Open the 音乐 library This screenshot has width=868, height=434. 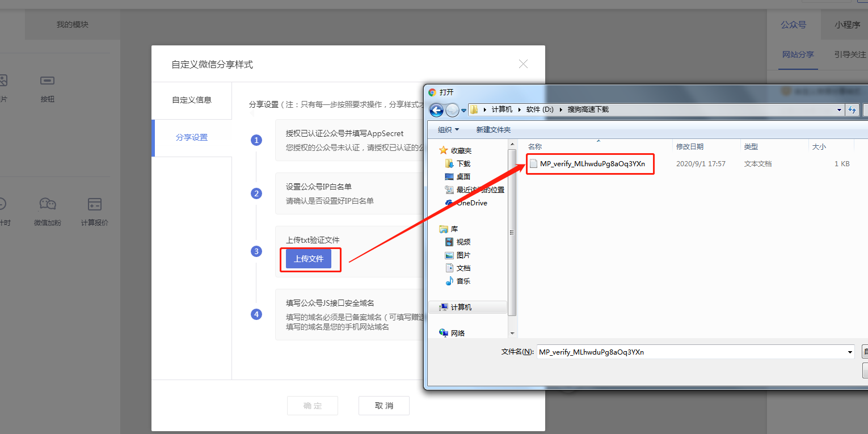pyautogui.click(x=464, y=281)
